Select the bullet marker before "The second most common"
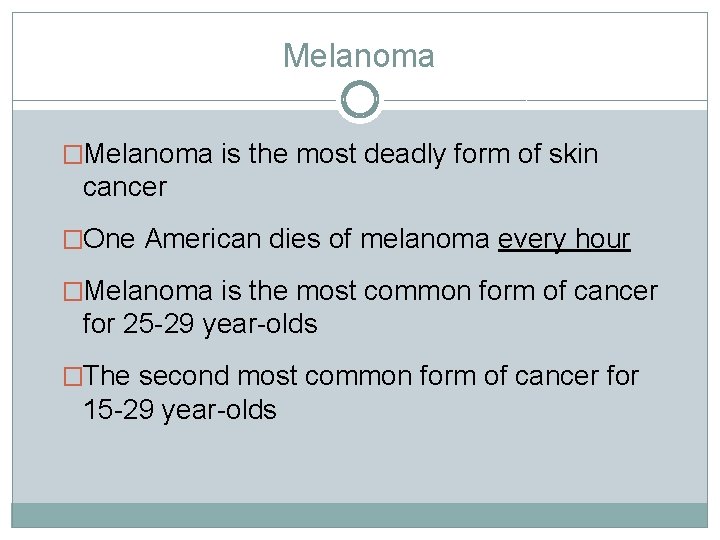Screen dimensions: 720x540 [x=74, y=377]
